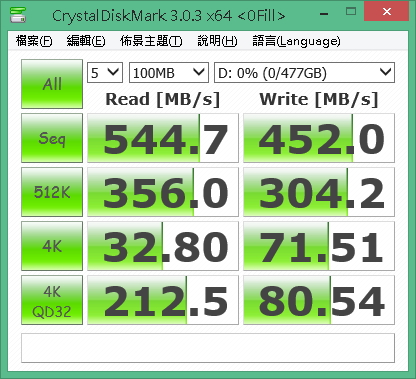Click the Seq read result 544.7
Screen dimensions: 416x379
click(x=163, y=138)
